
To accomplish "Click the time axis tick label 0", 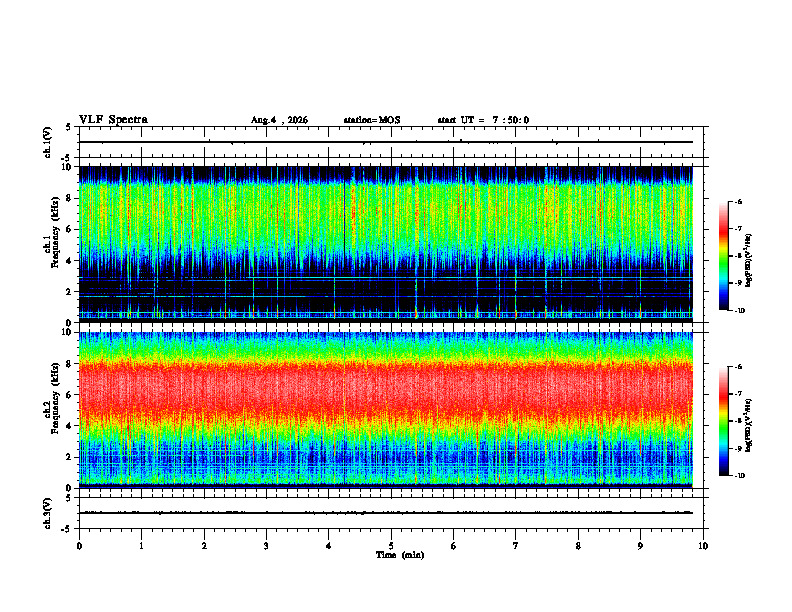I will [79, 546].
